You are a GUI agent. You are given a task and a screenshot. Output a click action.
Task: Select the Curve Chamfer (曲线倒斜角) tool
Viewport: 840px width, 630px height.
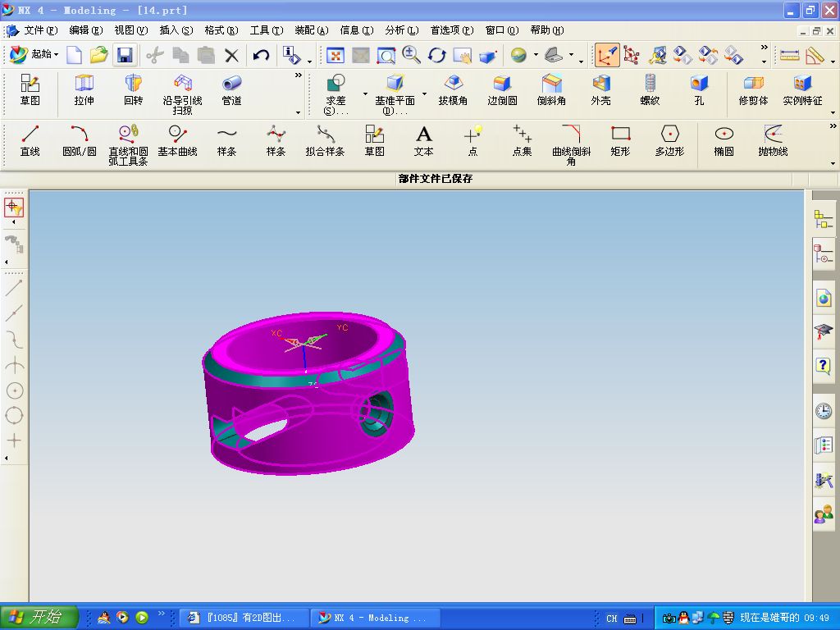tap(571, 144)
